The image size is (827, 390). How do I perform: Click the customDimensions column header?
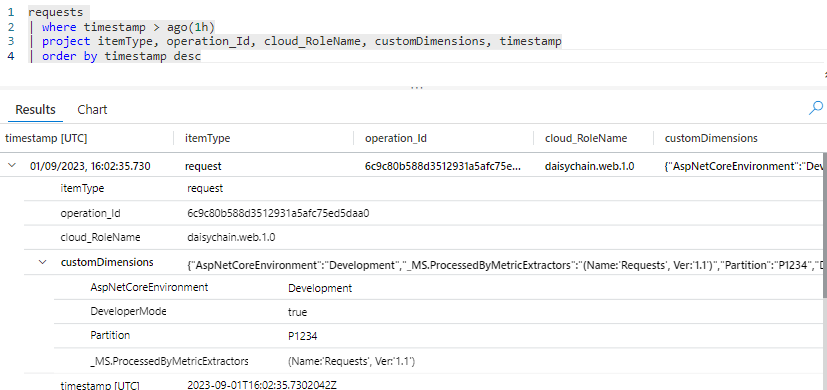pyautogui.click(x=711, y=138)
